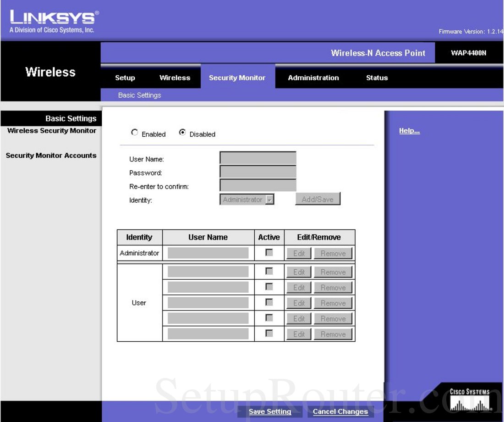Click Edit in the first User row
The height and width of the screenshot is (422, 504).
click(299, 272)
